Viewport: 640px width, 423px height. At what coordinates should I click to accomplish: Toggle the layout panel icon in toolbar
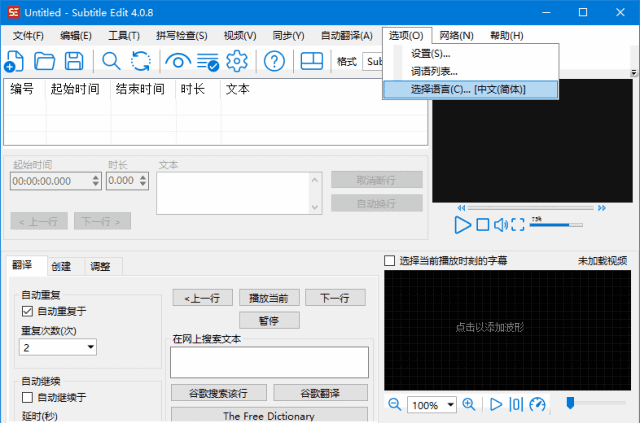tap(312, 61)
